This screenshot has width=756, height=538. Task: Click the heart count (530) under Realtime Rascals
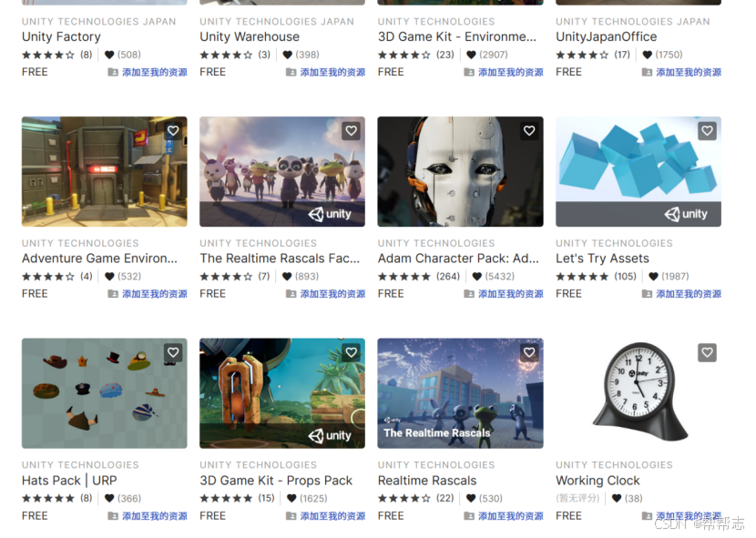pos(485,499)
